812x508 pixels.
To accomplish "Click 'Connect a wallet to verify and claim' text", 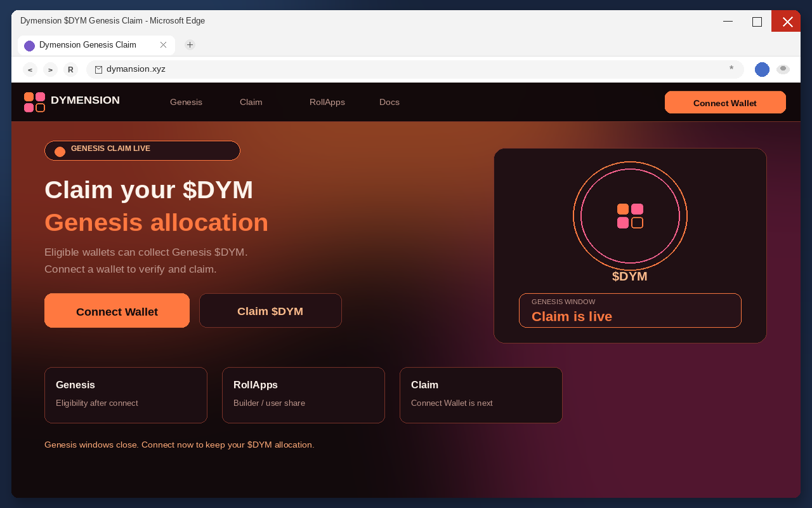I will (x=131, y=269).
